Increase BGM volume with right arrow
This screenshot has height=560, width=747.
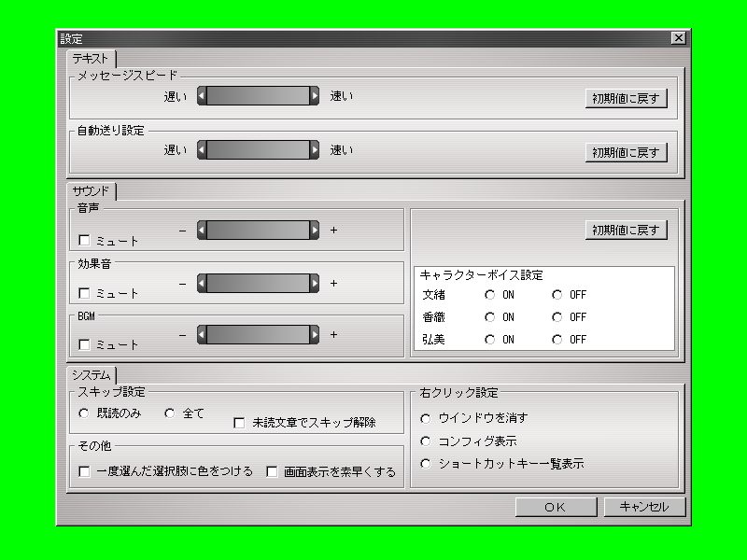(x=315, y=334)
